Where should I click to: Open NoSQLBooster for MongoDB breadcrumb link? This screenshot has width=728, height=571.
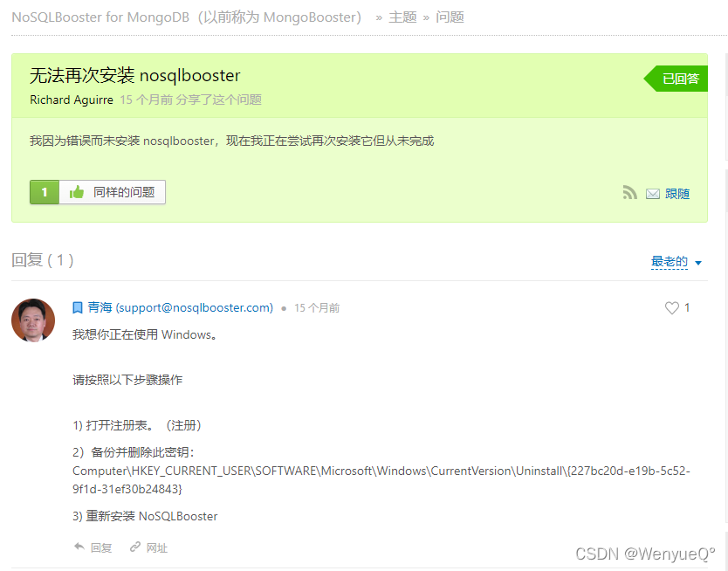[186, 17]
